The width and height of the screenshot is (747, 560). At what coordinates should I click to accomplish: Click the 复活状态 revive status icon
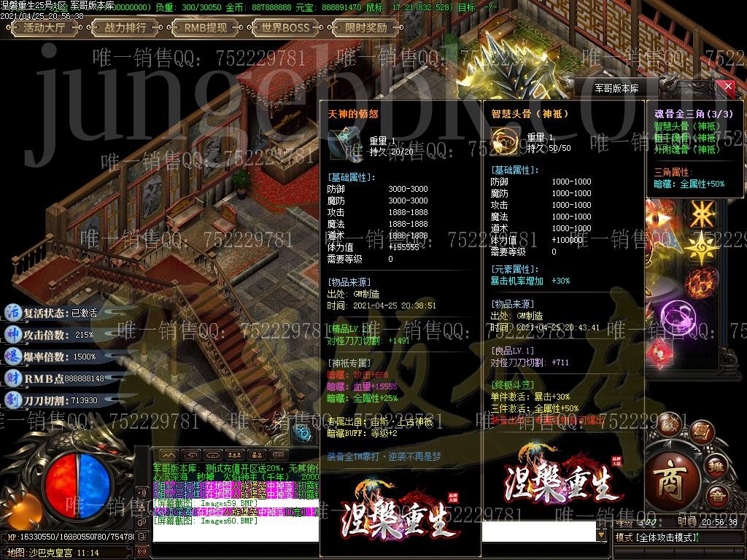pyautogui.click(x=12, y=312)
